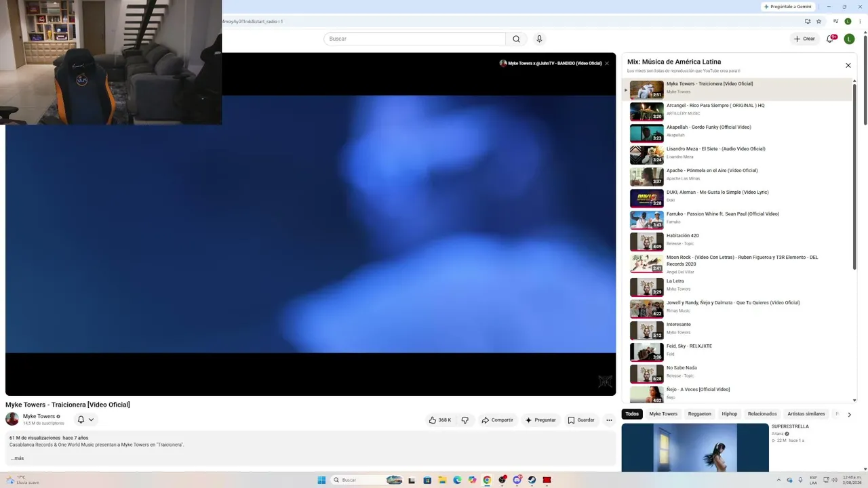Show hidden system tray icons
This screenshot has width=868, height=488.
[778, 480]
